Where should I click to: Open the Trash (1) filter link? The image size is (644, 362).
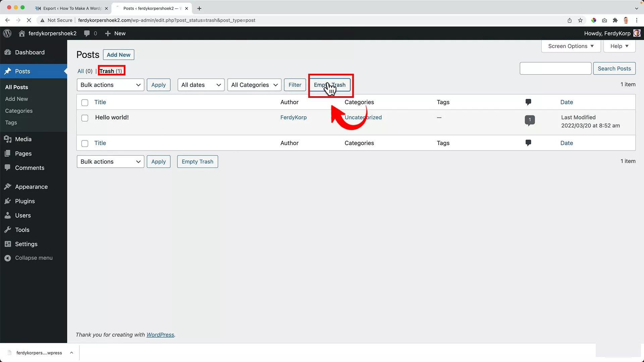pyautogui.click(x=111, y=71)
